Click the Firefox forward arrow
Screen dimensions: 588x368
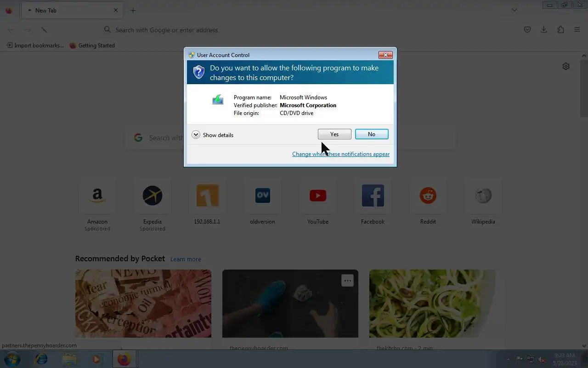coord(28,30)
